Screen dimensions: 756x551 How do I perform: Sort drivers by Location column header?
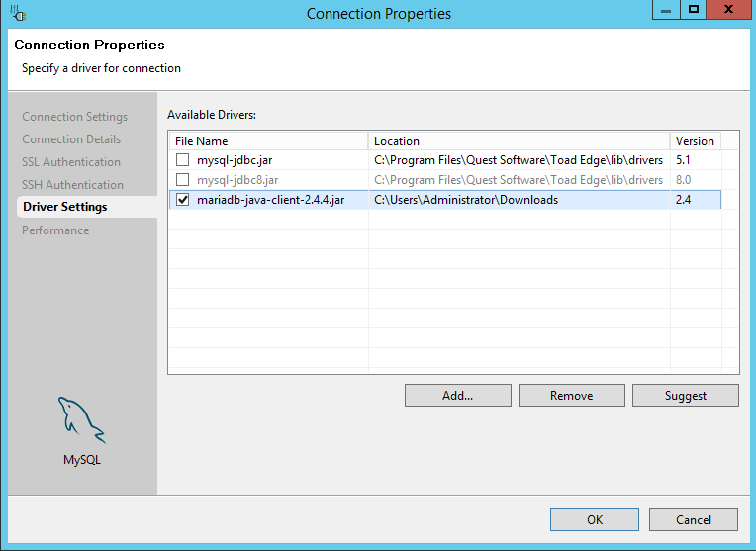coord(519,141)
